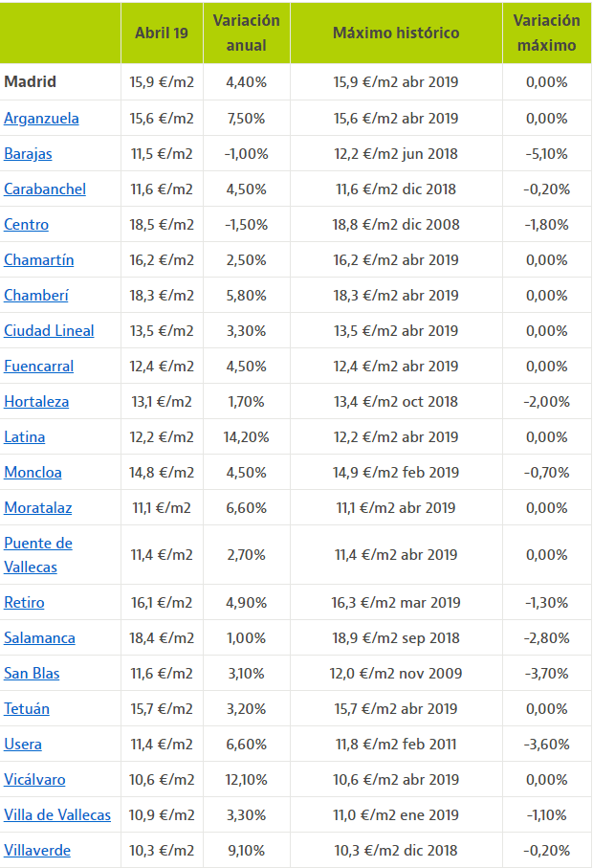Click the Usera link
593x868 pixels.
click(23, 745)
